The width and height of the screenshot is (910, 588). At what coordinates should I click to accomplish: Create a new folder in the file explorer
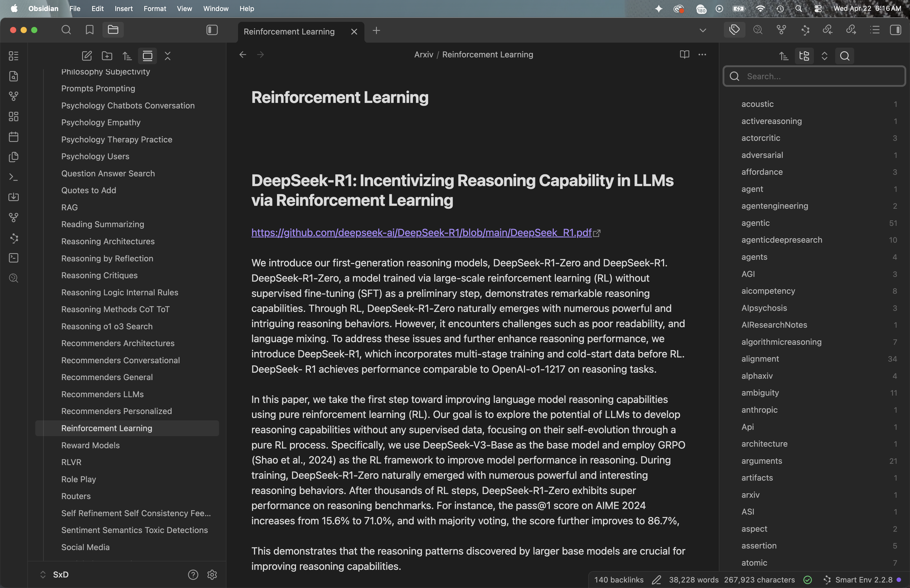point(107,56)
